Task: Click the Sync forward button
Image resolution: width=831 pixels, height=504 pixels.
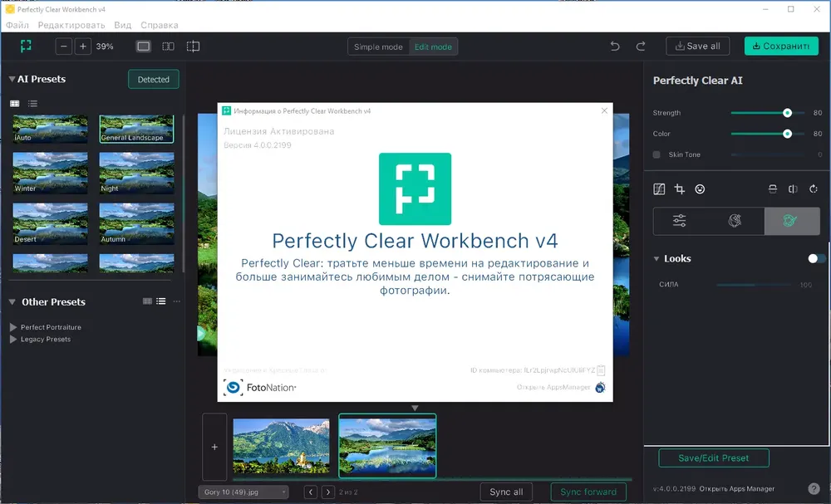Action: (589, 492)
